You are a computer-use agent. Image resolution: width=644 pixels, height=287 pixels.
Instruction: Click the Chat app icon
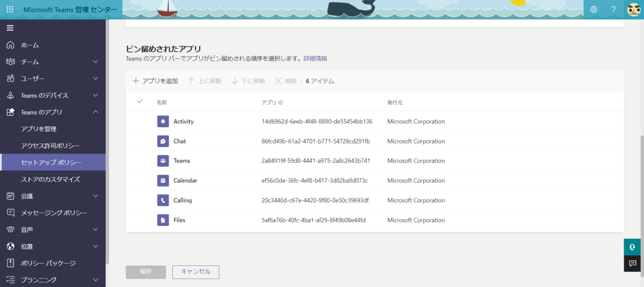(163, 141)
